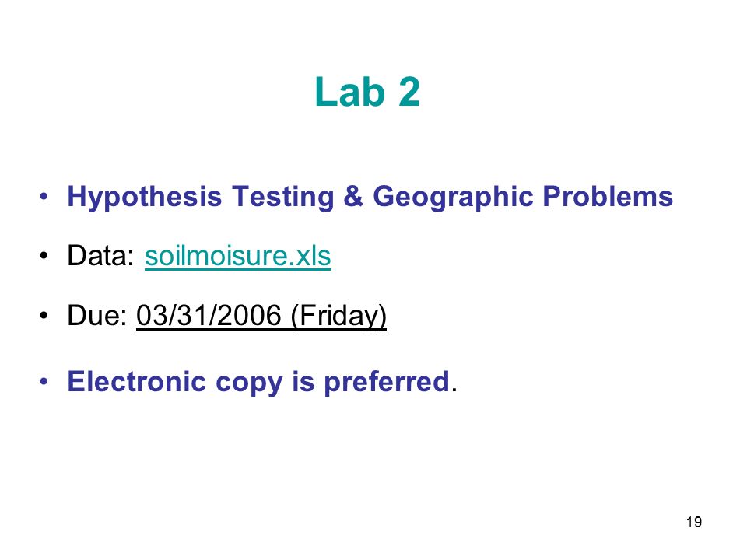Click the slide number 19
Screen dimensions: 747x560
(x=693, y=522)
